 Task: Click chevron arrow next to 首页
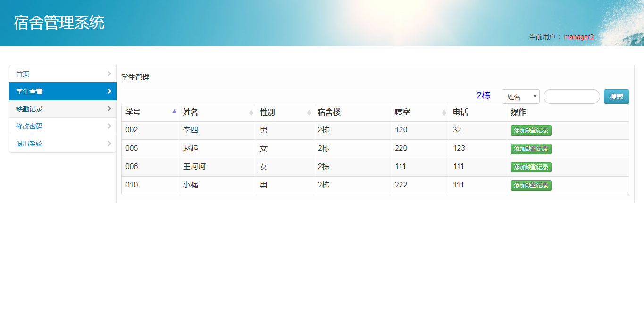click(109, 73)
